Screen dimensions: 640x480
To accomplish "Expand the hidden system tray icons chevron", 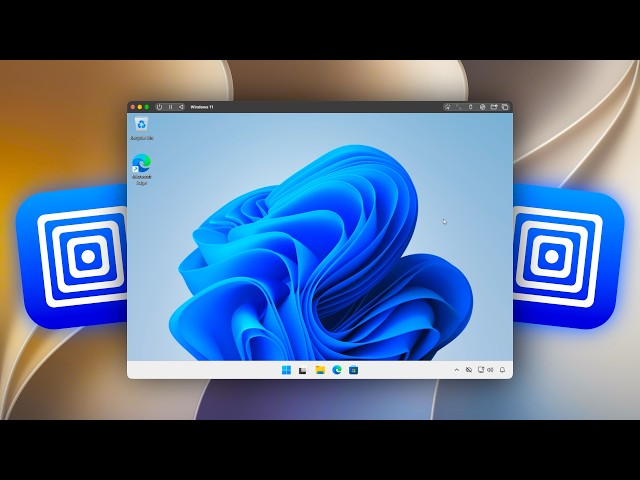I will (x=457, y=370).
